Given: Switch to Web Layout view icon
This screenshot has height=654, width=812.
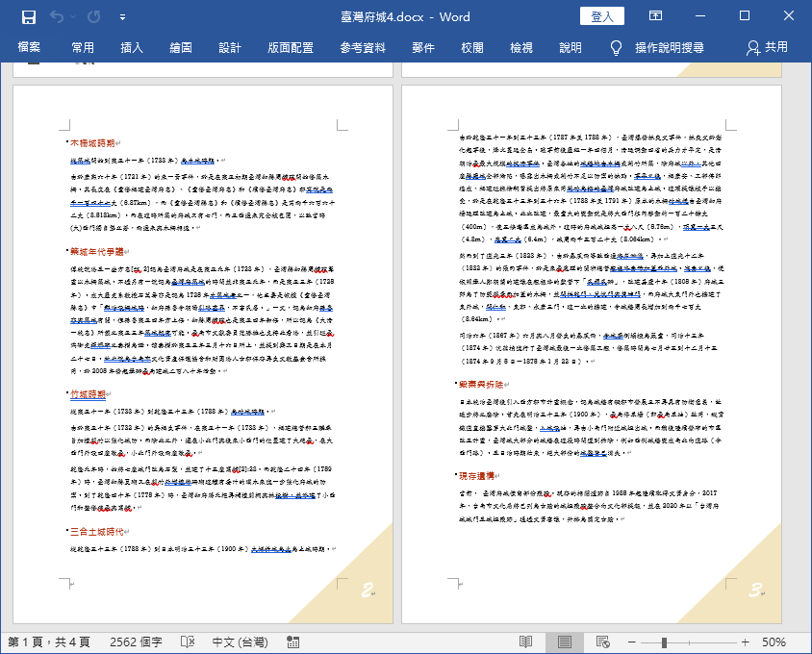Looking at the screenshot, I should coord(603,642).
